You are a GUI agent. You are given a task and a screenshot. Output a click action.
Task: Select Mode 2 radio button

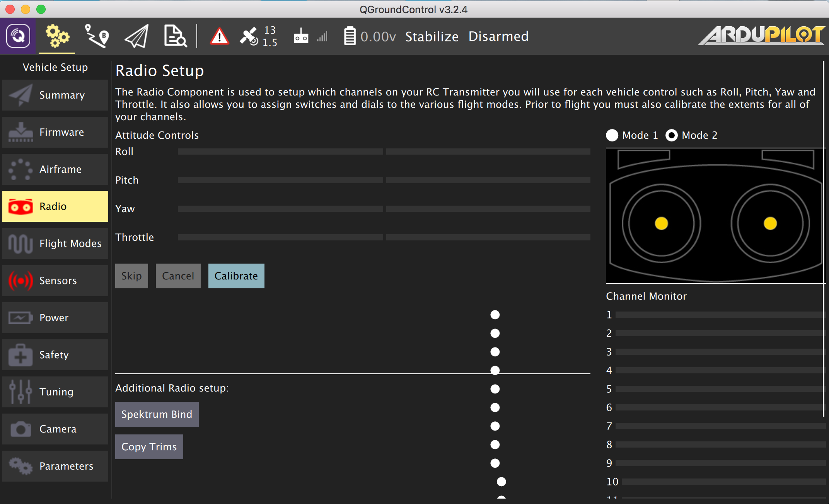click(672, 135)
